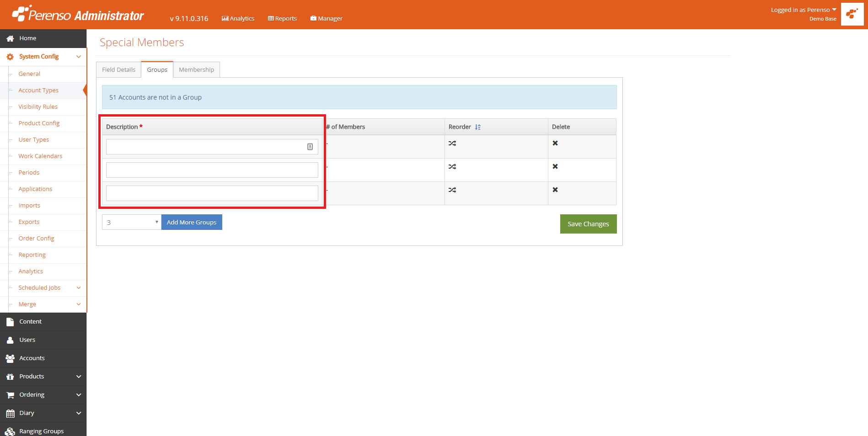Image resolution: width=868 pixels, height=436 pixels.
Task: Focus the second Description input field
Action: click(x=212, y=170)
